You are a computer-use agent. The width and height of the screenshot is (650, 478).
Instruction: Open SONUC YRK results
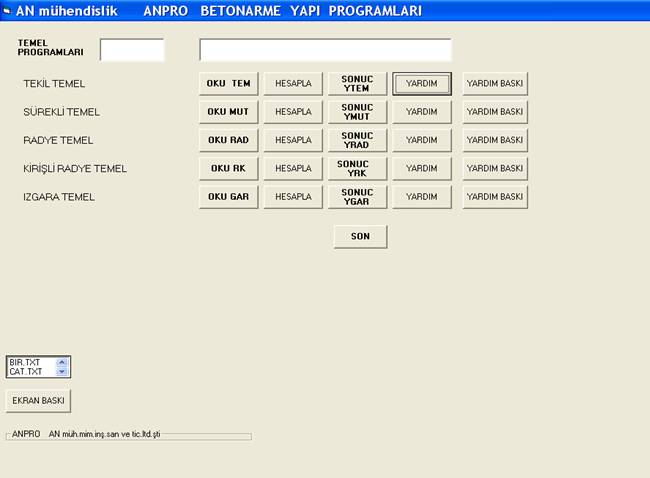tap(357, 169)
